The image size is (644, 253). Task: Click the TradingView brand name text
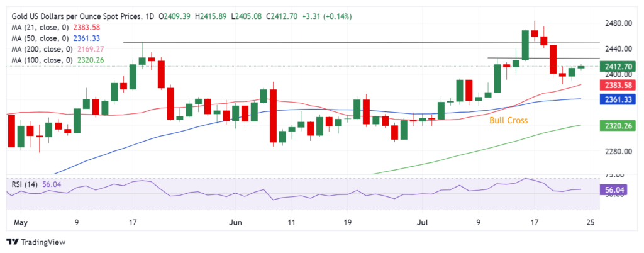point(43,242)
